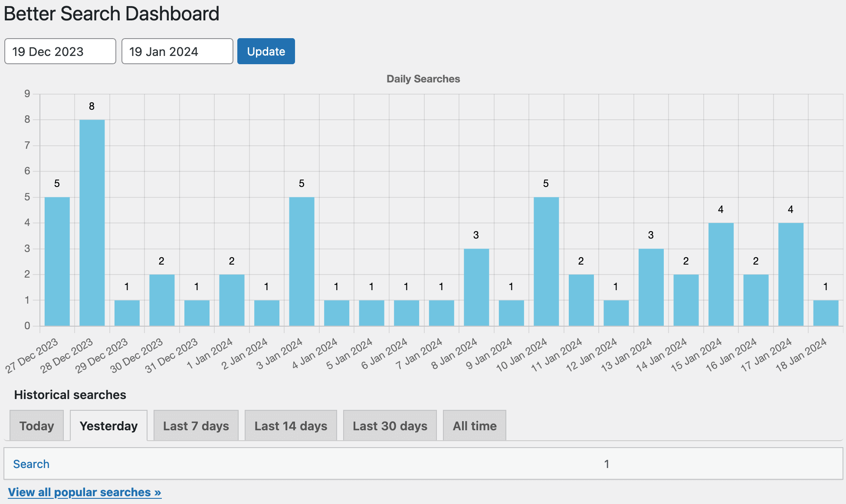Switch to Last 14 days tab
The image size is (846, 504).
tap(291, 426)
